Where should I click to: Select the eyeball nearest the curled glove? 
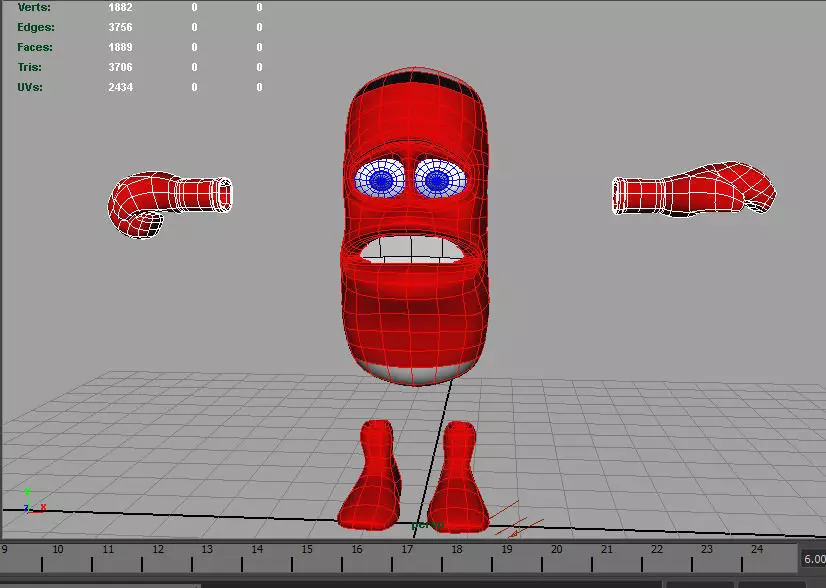click(379, 179)
